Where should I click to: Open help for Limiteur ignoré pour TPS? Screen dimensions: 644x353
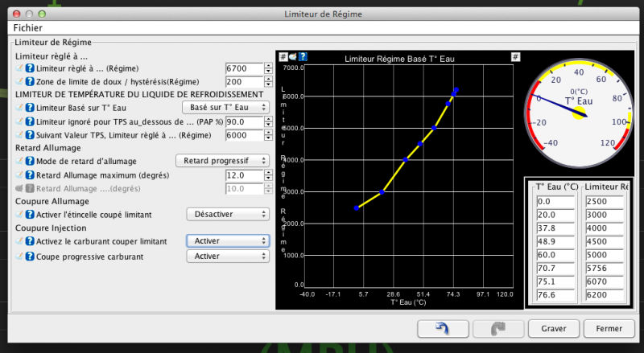coord(30,121)
